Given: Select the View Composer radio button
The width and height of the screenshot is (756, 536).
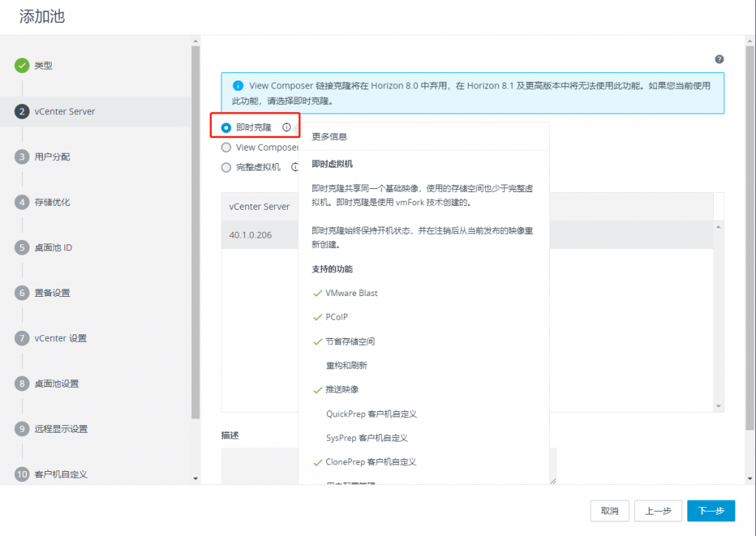Looking at the screenshot, I should (226, 148).
